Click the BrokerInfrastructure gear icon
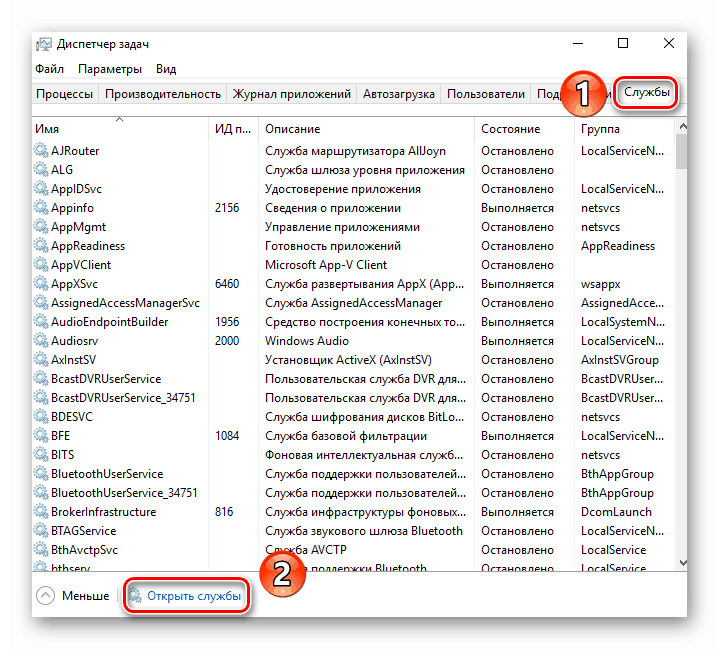 [x=41, y=511]
